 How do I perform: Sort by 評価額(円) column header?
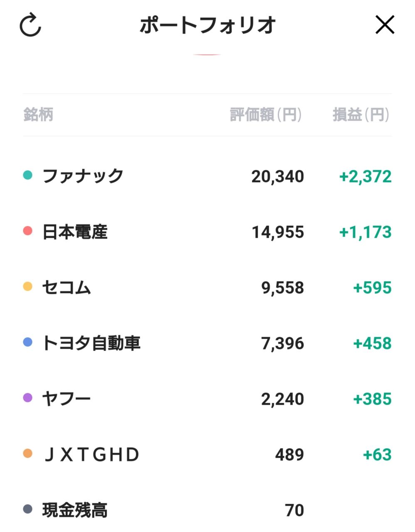[266, 115]
